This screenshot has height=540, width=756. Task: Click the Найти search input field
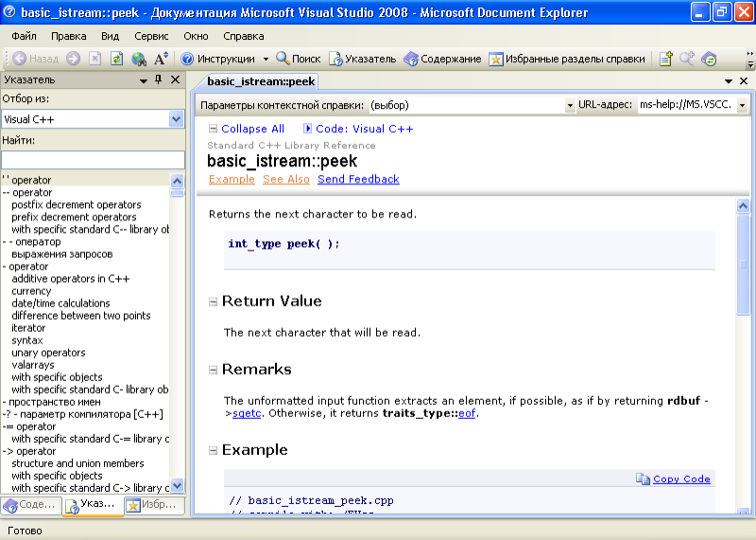tap(93, 160)
